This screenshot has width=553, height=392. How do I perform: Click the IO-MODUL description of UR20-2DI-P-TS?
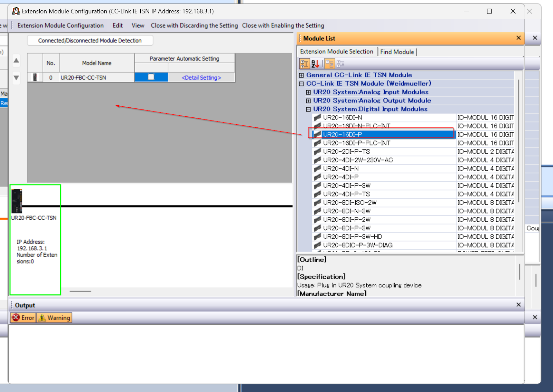[x=486, y=152]
